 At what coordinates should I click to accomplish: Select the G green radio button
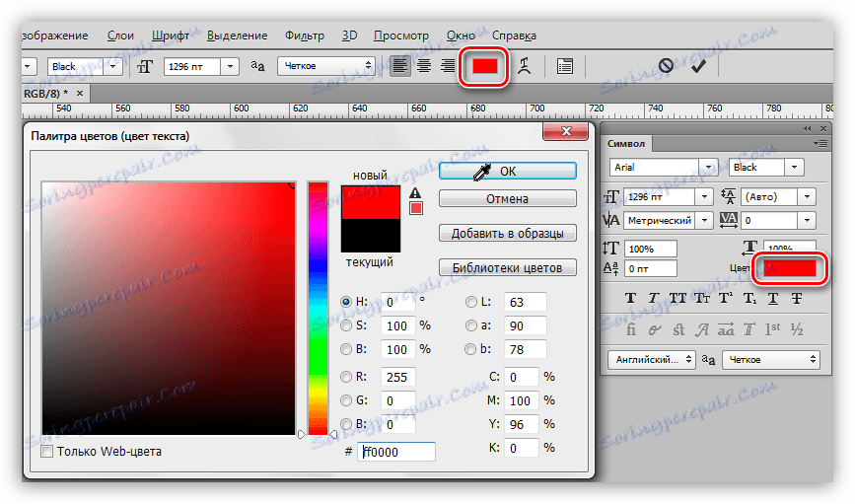pyautogui.click(x=346, y=400)
